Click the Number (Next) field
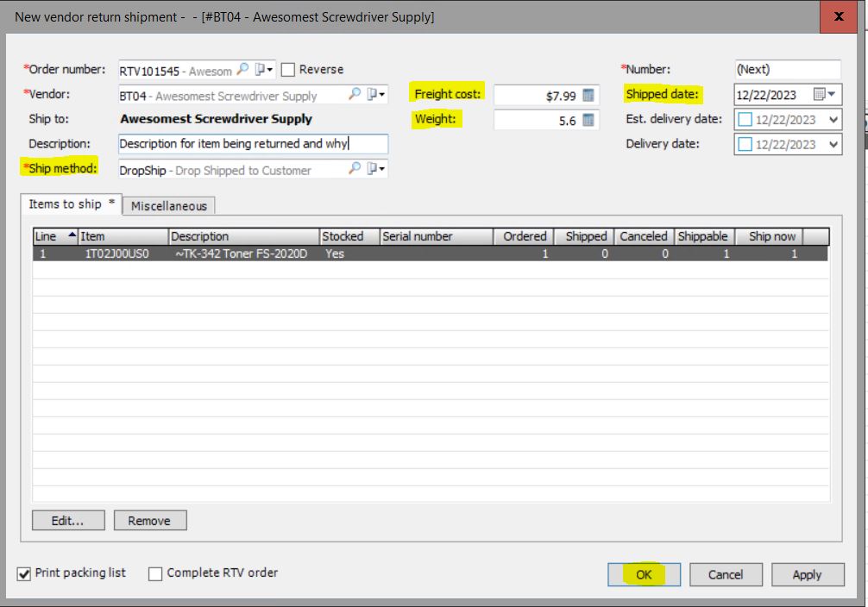The image size is (868, 607). tap(787, 70)
